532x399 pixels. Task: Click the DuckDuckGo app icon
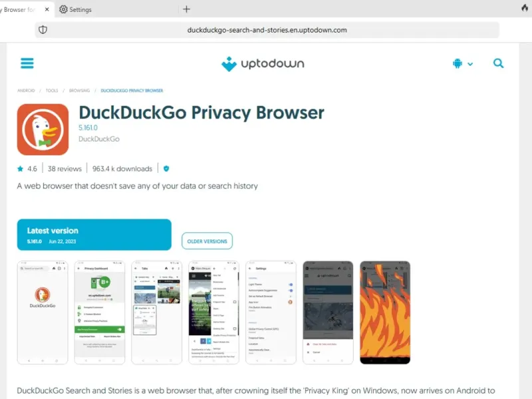pos(43,130)
